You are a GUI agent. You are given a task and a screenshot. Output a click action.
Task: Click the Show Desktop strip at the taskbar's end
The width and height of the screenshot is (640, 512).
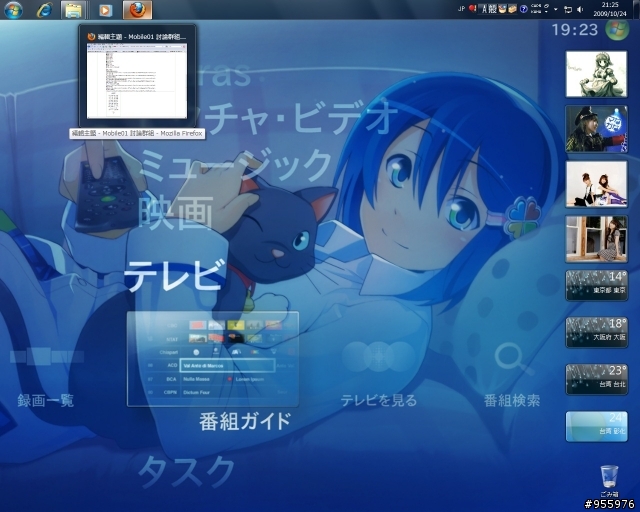[636, 10]
